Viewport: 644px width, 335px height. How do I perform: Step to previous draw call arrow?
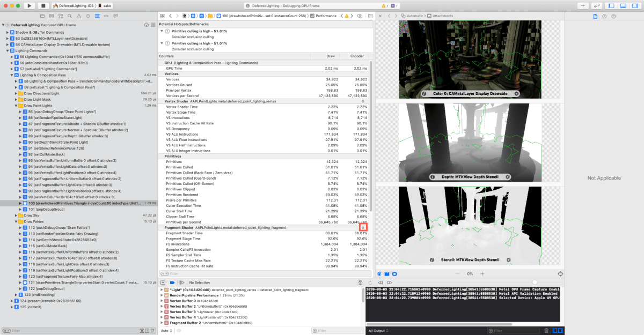[381, 282]
